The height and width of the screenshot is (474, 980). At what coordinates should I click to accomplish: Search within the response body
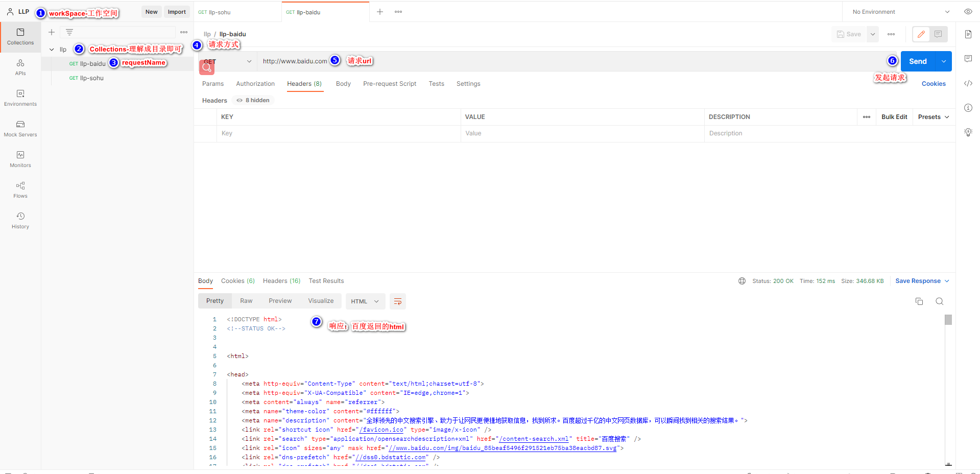click(x=939, y=301)
